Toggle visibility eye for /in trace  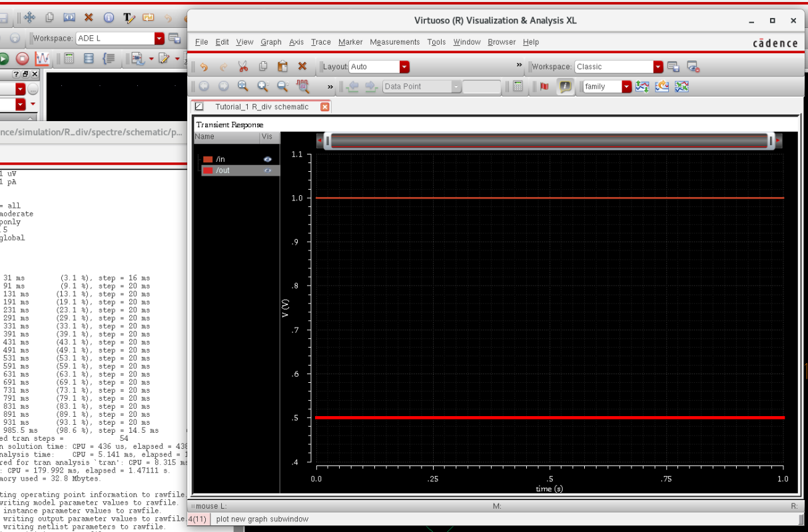pyautogui.click(x=268, y=159)
